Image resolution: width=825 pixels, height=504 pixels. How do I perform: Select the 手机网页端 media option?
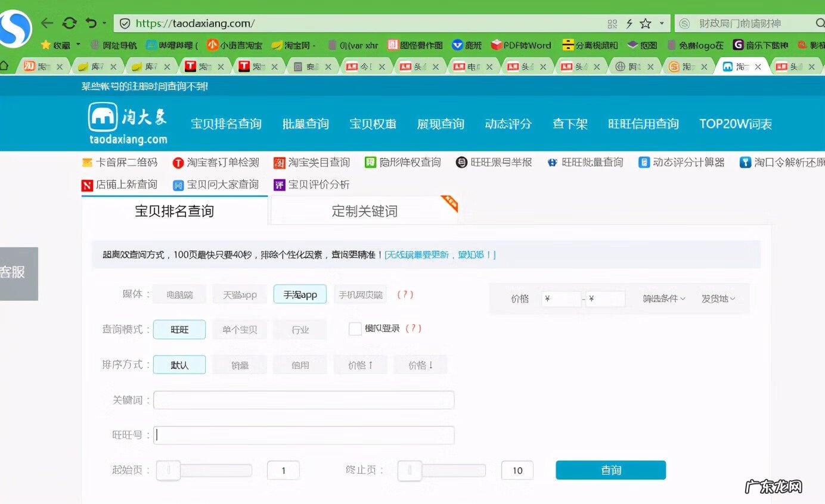(360, 294)
